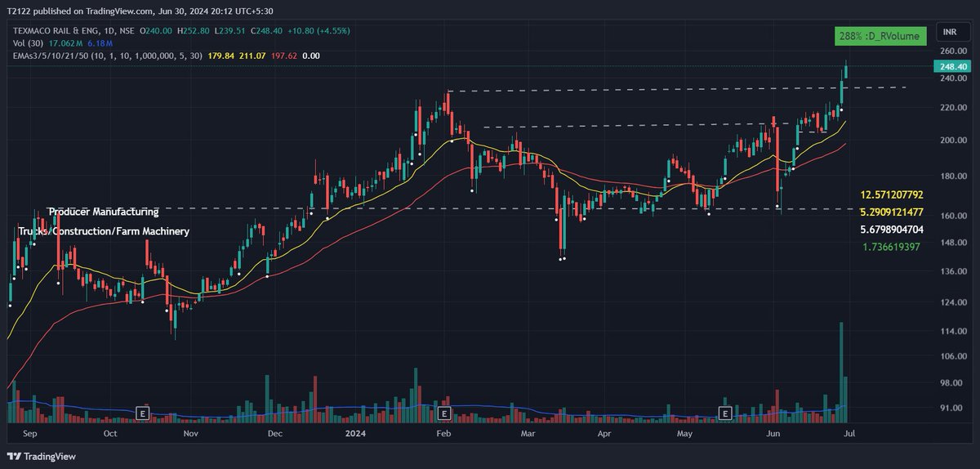Click the Jul label on time axis

[850, 434]
